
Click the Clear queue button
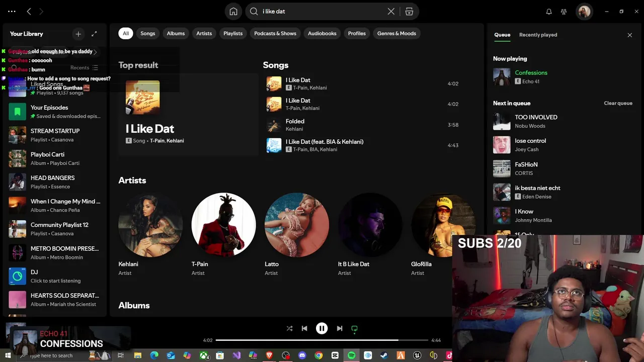[x=618, y=103]
